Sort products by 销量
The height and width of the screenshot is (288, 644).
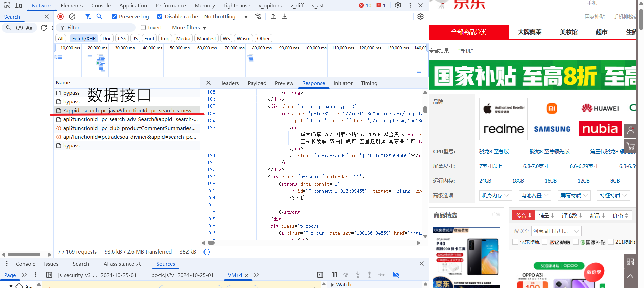[546, 215]
